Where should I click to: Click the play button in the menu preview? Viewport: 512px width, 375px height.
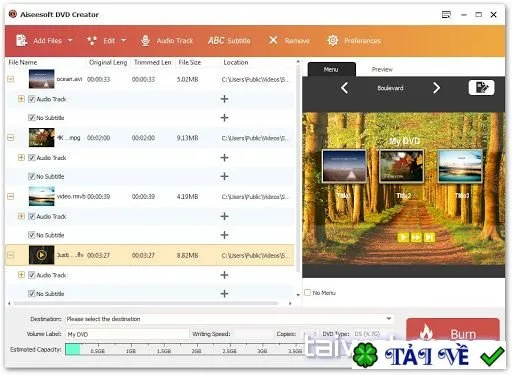[403, 237]
